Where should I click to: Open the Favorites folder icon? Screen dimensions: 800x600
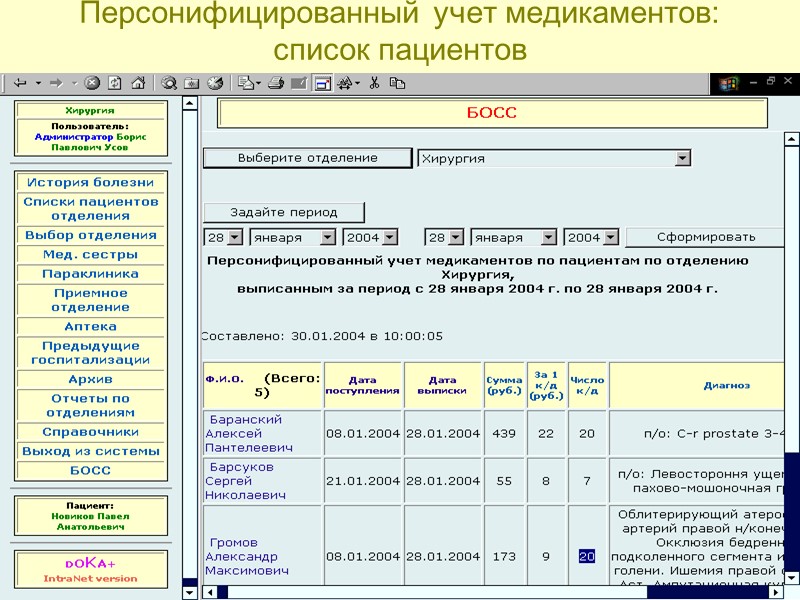(192, 83)
